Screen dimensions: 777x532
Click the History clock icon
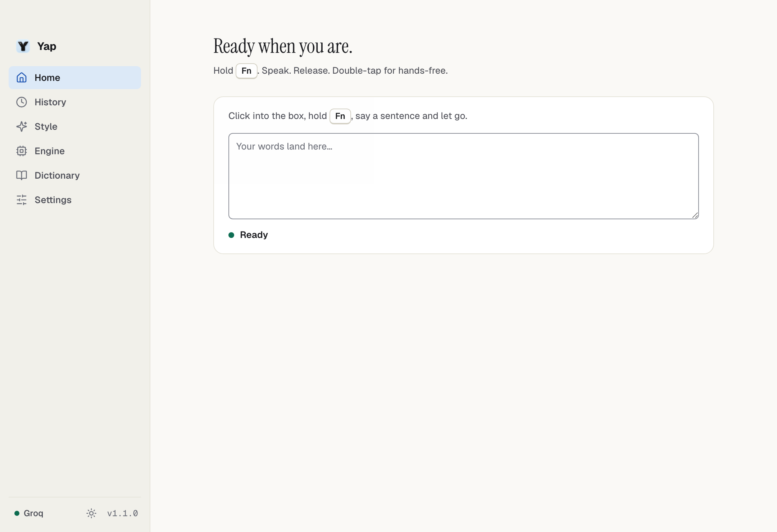22,102
